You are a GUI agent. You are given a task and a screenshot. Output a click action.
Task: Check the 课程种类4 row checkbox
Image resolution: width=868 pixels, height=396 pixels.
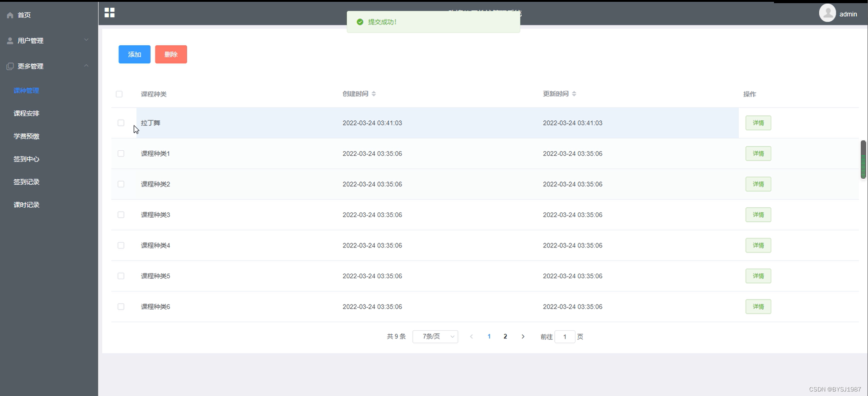121,245
